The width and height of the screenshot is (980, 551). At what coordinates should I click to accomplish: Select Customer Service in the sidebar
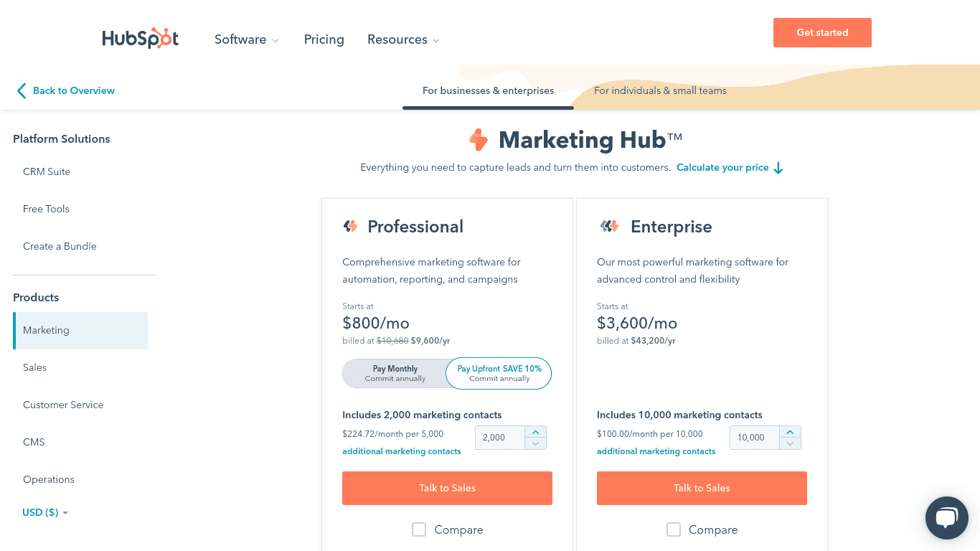pyautogui.click(x=63, y=405)
